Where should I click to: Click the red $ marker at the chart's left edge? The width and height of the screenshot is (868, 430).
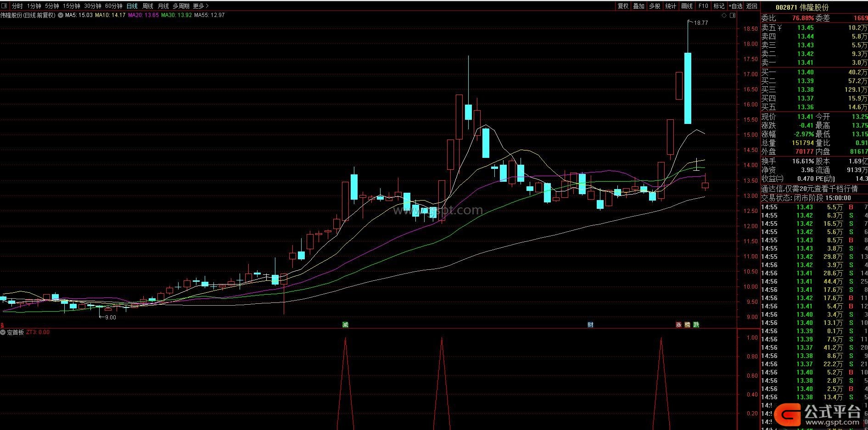tap(2, 324)
